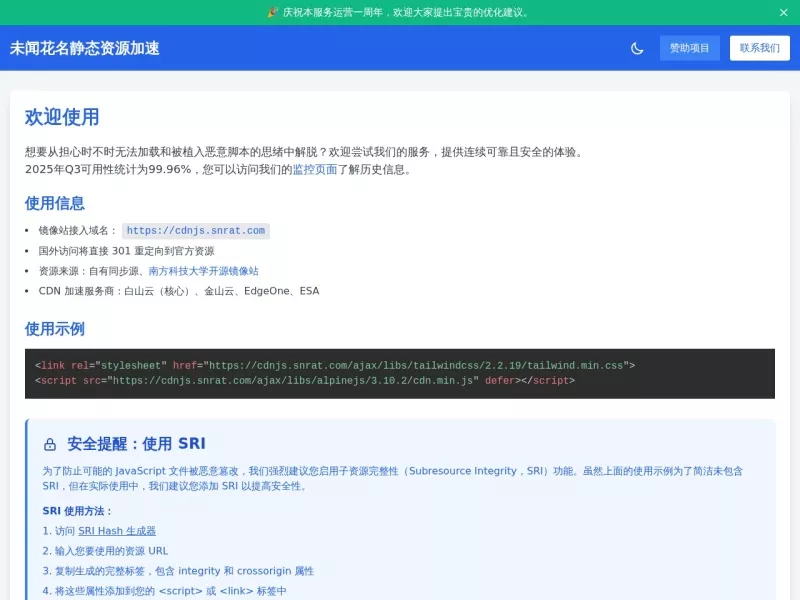Open the 赞助项目 sponsor button

(689, 48)
